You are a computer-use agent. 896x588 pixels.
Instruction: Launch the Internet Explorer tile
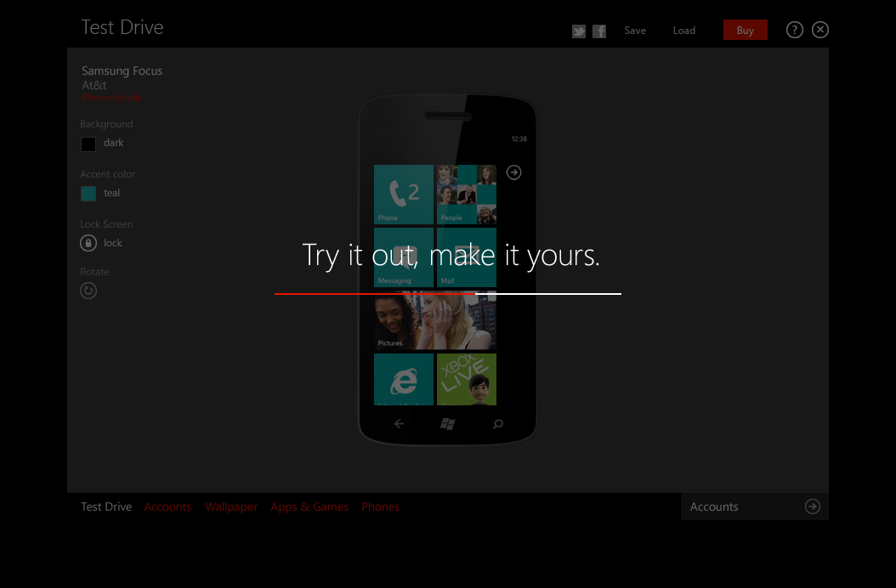(x=404, y=380)
